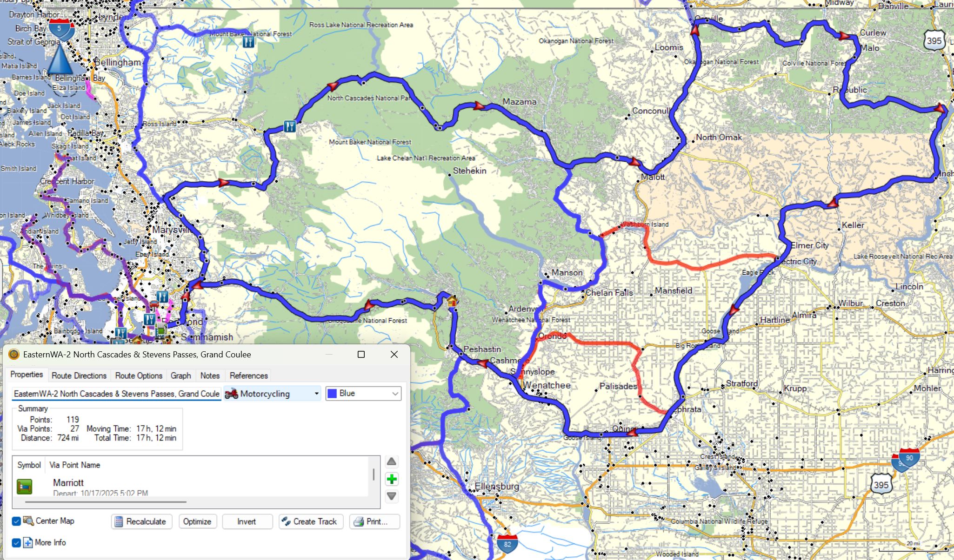Click restaurant icon near Mount Baker National Forest
954x560 pixels.
[248, 42]
